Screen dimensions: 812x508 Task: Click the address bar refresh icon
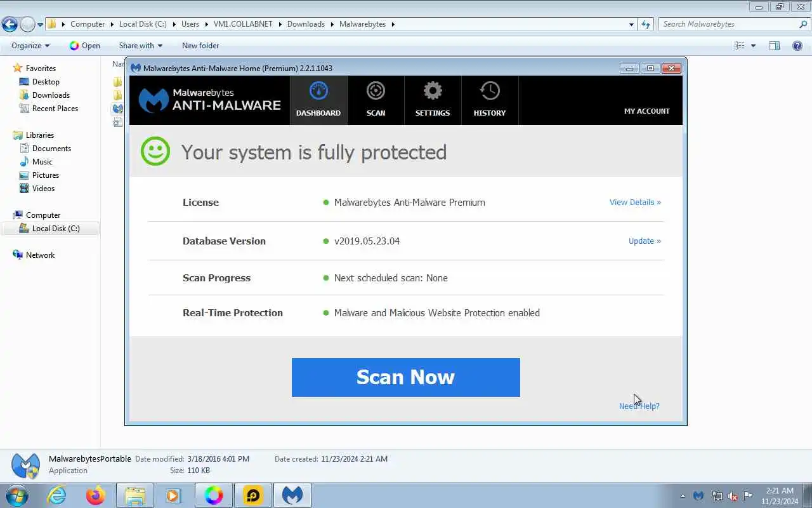click(x=646, y=24)
